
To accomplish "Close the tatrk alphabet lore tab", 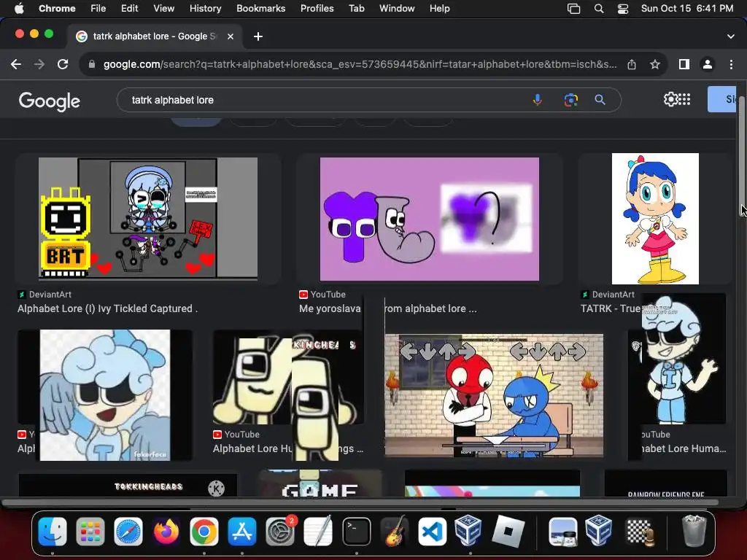I will point(231,36).
